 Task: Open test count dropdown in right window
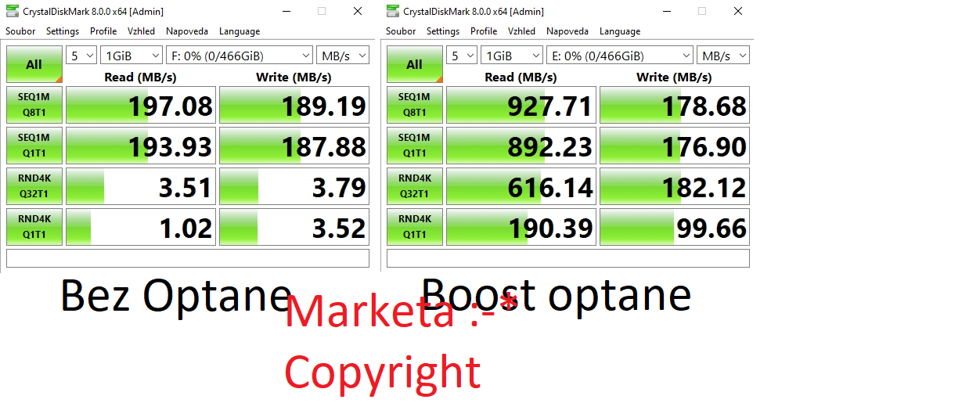462,56
